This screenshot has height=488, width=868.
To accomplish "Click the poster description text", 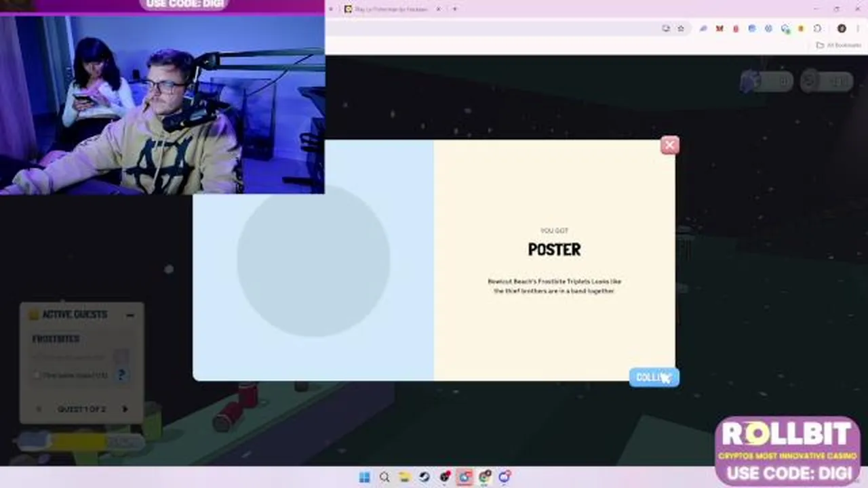I will click(554, 286).
